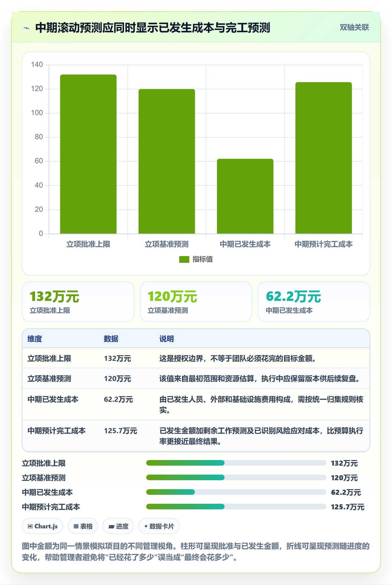Click description starting 该值来自最初范围
This screenshot has width=392, height=585.
(260, 379)
